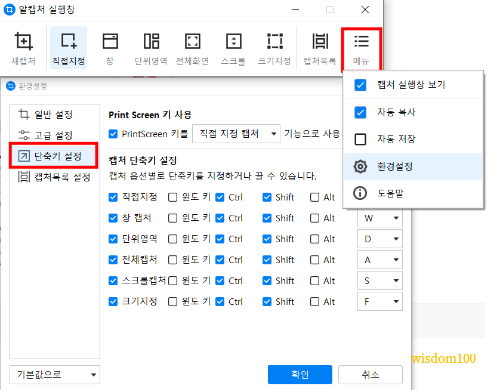Screen dimensions: 500x390
Task: Enable Alt for 전체캡처 row
Action: (314, 260)
